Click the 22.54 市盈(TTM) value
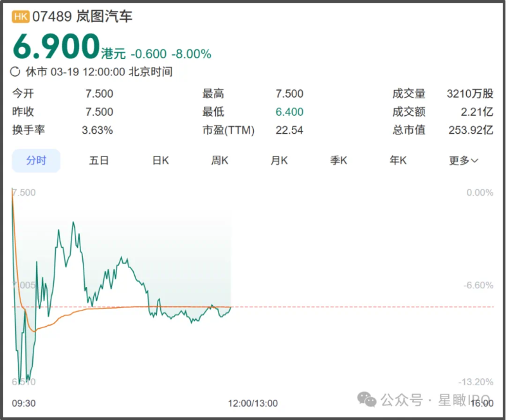This screenshot has width=506, height=420. (289, 130)
